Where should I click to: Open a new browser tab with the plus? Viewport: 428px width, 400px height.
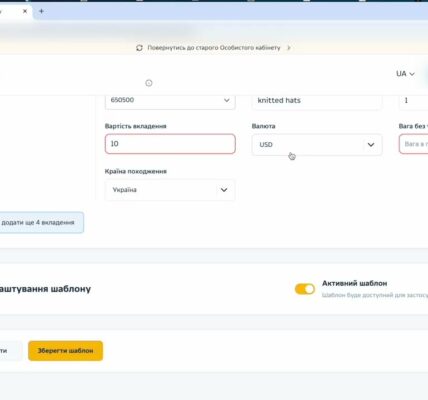(41, 11)
